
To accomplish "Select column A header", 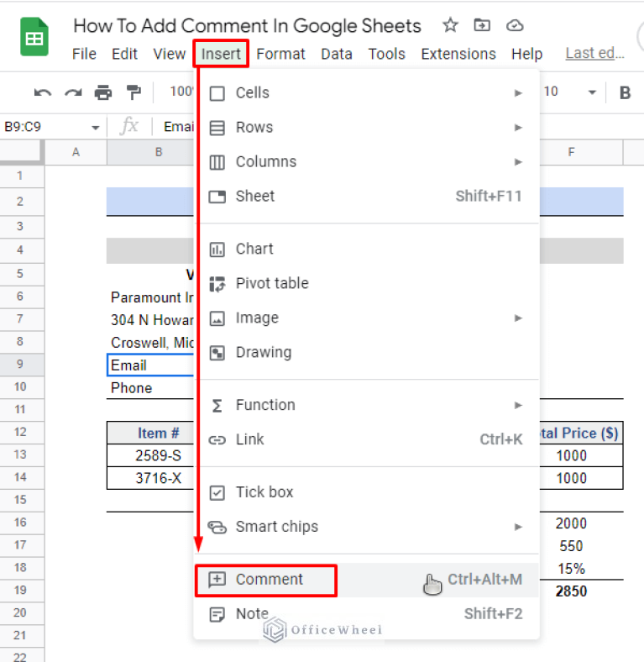I will [76, 152].
